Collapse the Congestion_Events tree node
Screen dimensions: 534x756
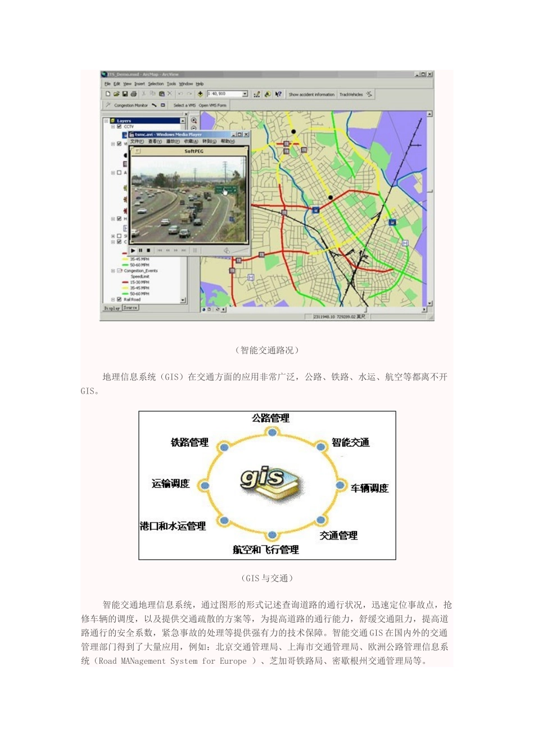coord(113,271)
